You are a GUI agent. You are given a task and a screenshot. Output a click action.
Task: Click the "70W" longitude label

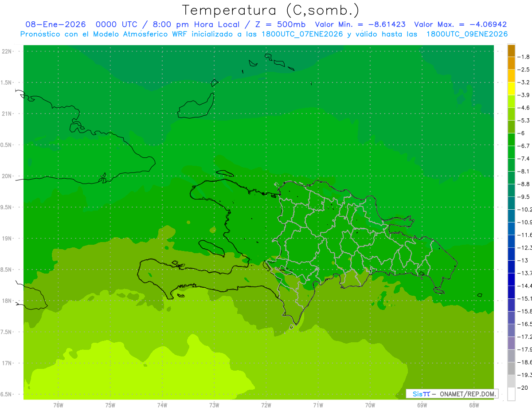370,405
